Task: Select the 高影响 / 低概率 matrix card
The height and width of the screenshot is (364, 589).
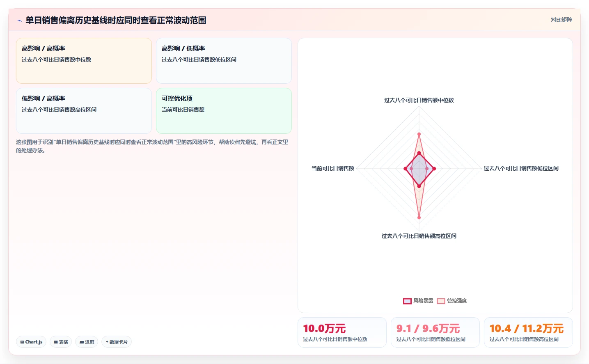Action: tap(224, 61)
